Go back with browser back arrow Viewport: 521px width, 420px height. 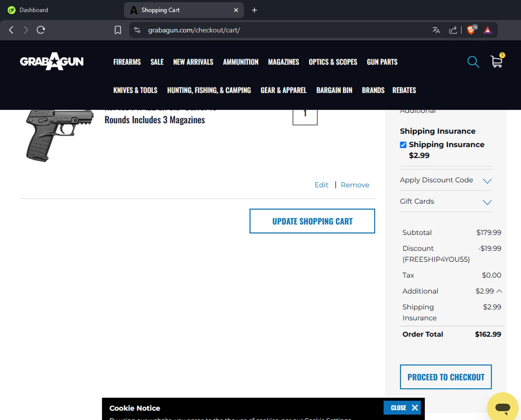pos(11,30)
